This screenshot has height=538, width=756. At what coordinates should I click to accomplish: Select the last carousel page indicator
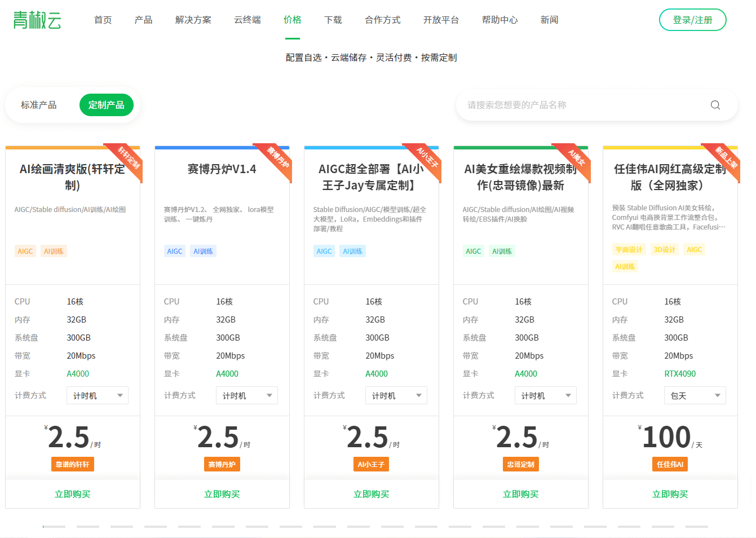click(x=697, y=527)
